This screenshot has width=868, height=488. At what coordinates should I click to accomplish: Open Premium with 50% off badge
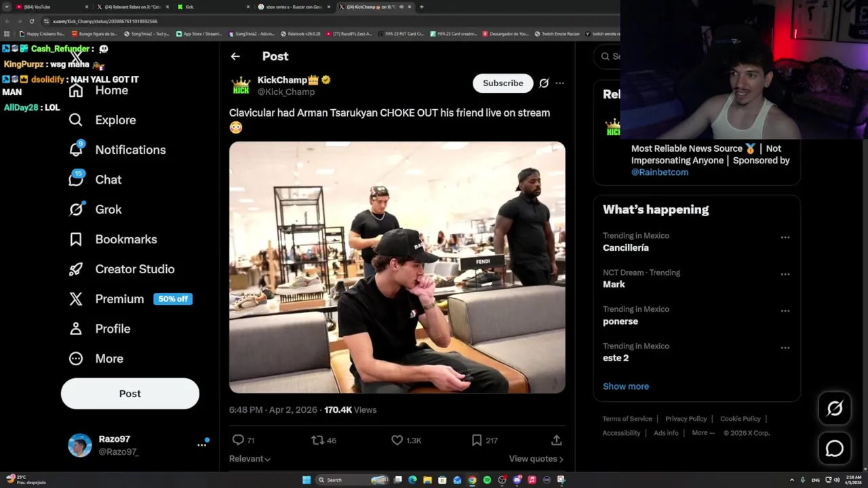point(130,299)
